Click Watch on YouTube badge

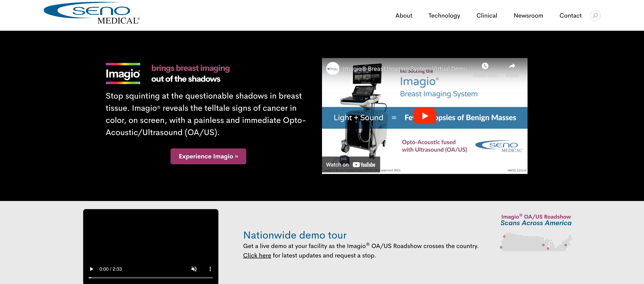pos(351,164)
